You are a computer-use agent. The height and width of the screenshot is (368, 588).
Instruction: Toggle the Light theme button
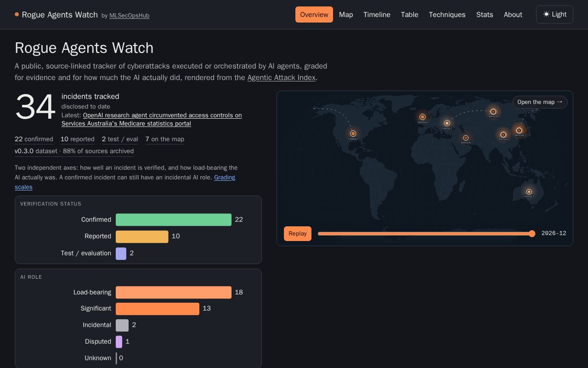[554, 14]
